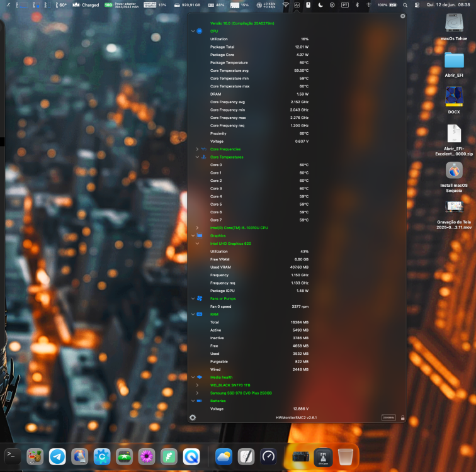Collapse the Media health section

point(193,378)
